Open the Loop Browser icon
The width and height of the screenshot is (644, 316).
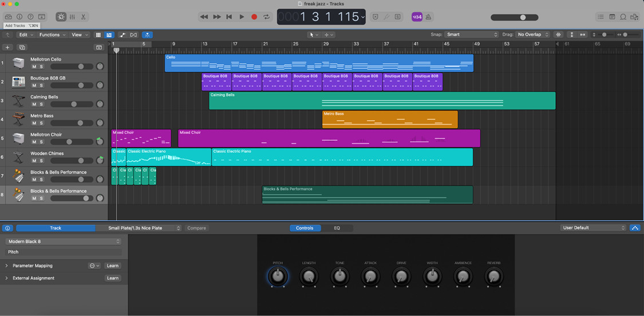coord(623,17)
